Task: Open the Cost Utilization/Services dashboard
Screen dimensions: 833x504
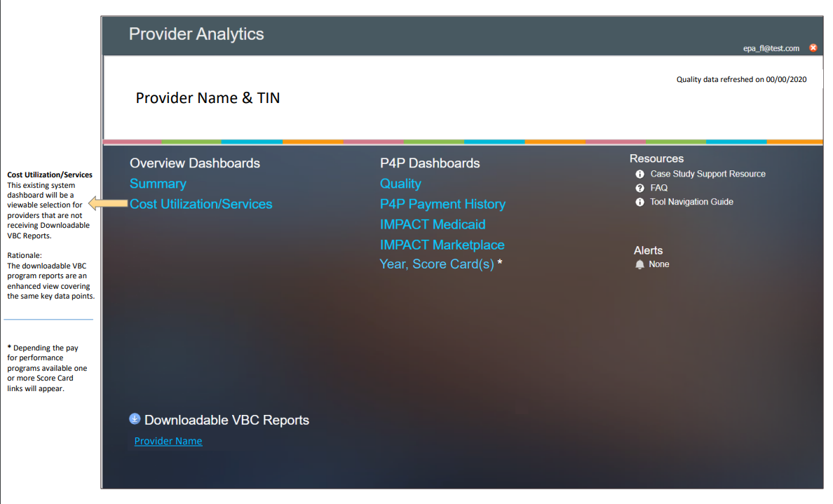Action: tap(201, 204)
